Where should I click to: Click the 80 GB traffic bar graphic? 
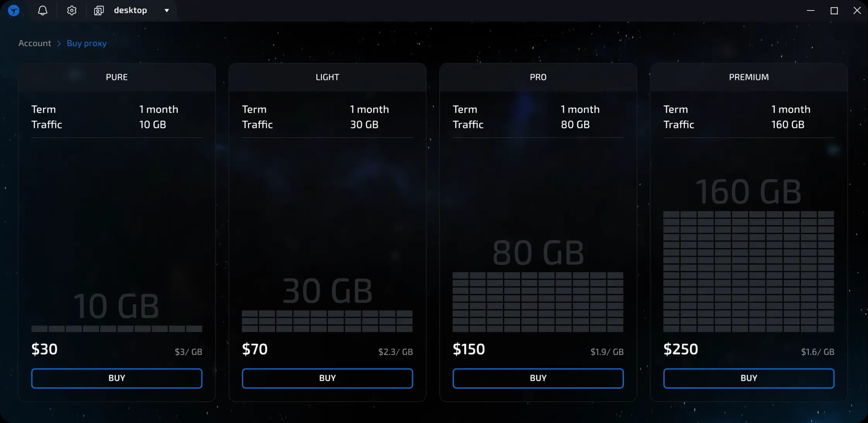coord(538,302)
